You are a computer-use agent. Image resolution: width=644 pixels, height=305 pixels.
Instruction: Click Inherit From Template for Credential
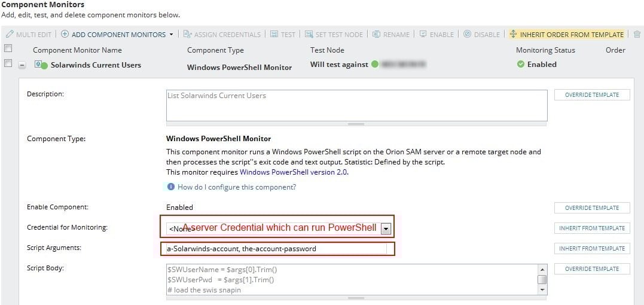pos(592,228)
